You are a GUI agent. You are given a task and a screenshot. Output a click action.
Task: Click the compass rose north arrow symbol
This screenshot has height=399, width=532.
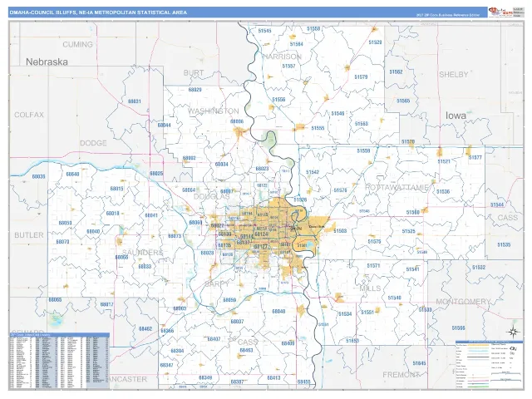click(514, 332)
